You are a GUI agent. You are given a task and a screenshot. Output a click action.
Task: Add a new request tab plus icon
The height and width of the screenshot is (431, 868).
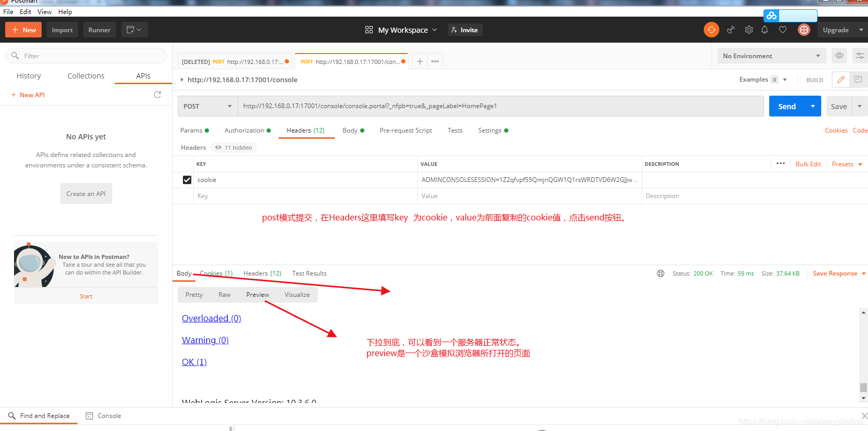point(420,61)
